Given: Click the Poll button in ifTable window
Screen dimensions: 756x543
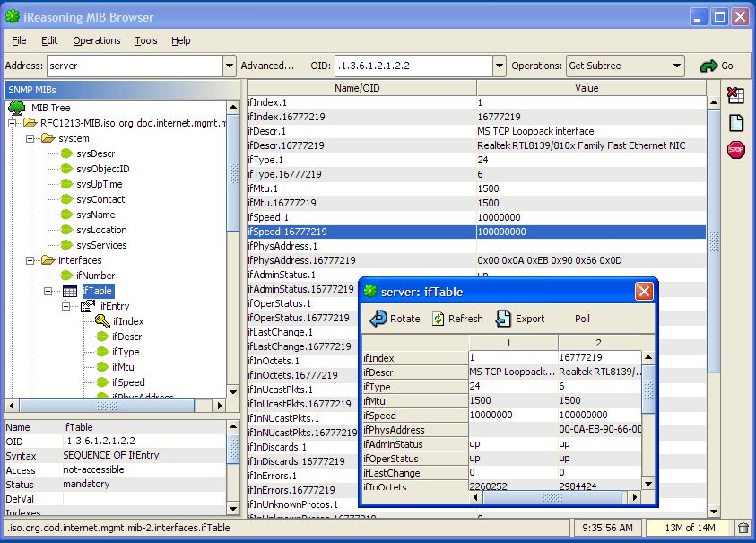Looking at the screenshot, I should click(x=581, y=318).
